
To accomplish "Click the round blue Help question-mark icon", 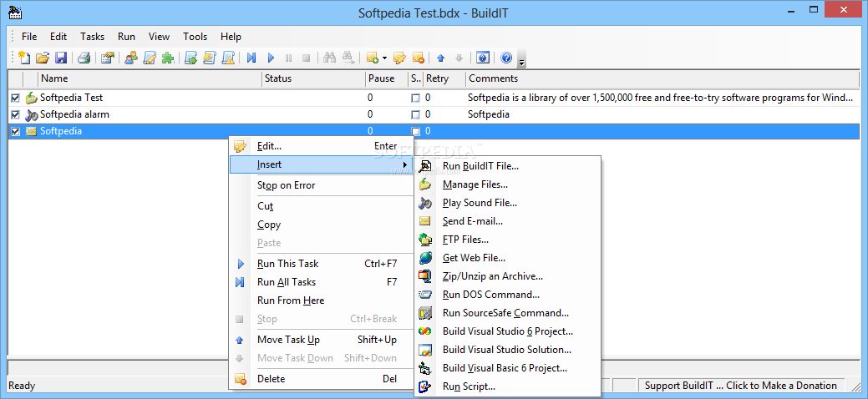I will (506, 57).
